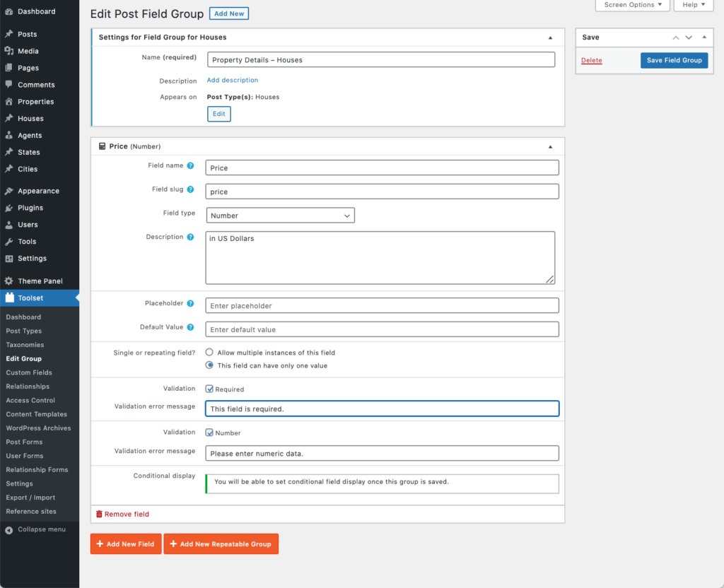Click the Dashboard gauge icon in sidebar
This screenshot has height=588, width=724.
point(8,11)
